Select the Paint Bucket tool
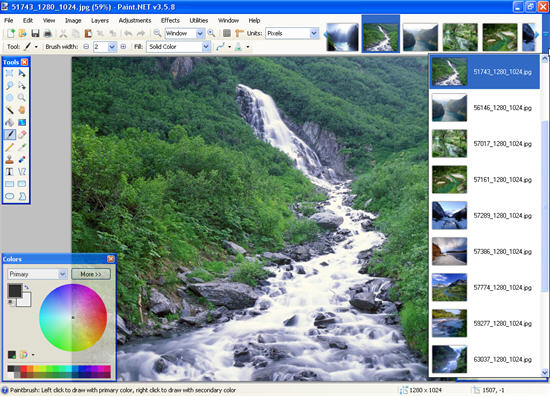The image size is (550, 396). coord(9,122)
